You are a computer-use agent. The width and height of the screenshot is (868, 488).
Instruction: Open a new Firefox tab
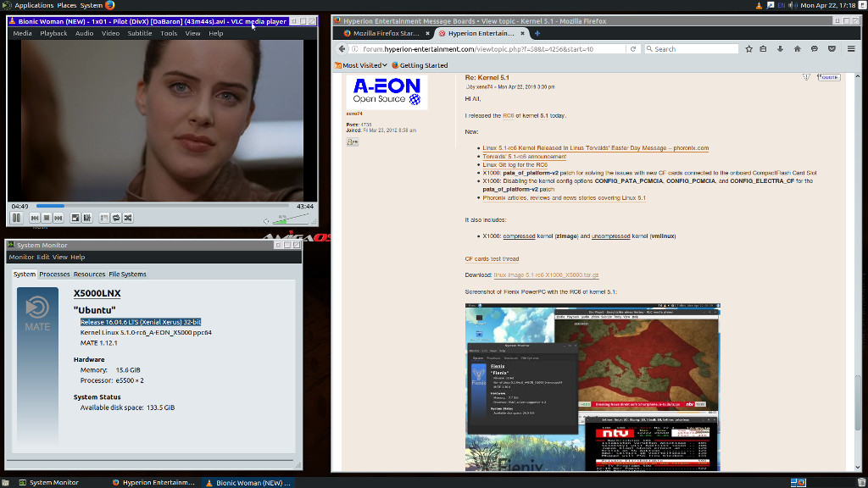tap(537, 33)
